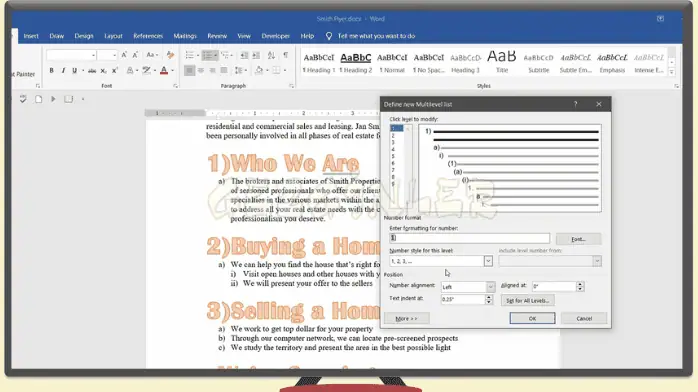This screenshot has height=392, width=698.
Task: Expand the Styles gallery
Action: coord(672,72)
